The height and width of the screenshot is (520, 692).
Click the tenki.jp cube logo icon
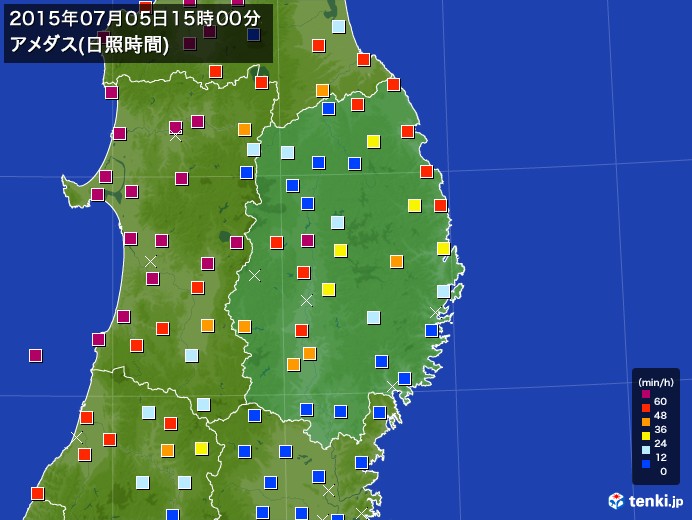coord(616,501)
